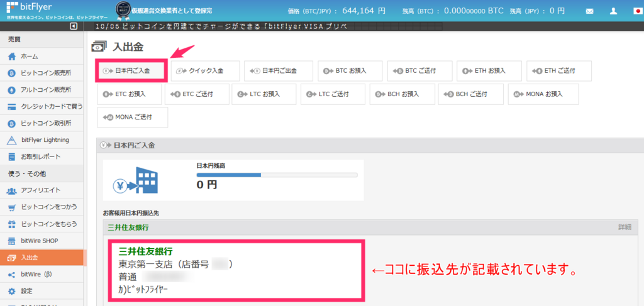Click the green 三井住友銀行 header
Viewport: 644px width, 306px height.
coord(128,227)
